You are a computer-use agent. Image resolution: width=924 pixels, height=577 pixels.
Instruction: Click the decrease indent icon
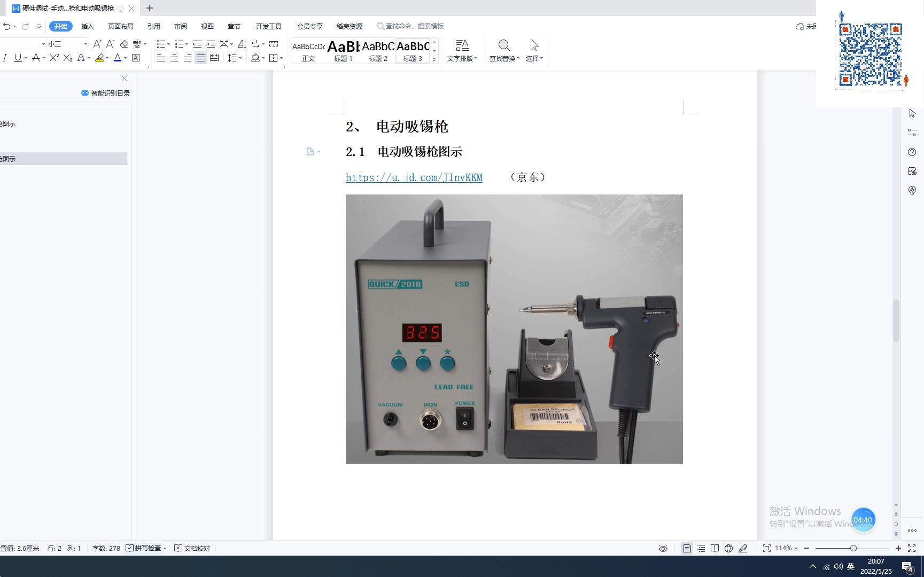(197, 44)
